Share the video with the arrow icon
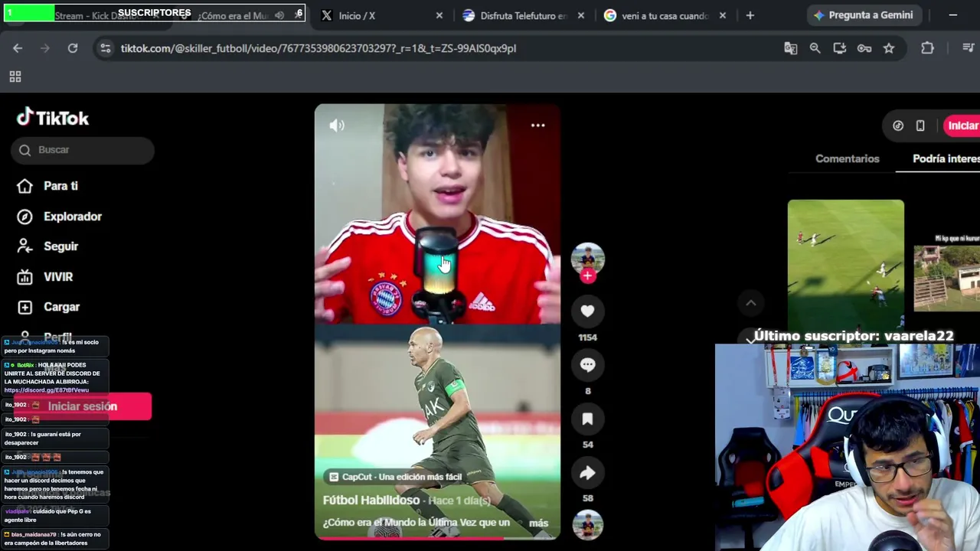Image resolution: width=980 pixels, height=551 pixels. pos(587,473)
